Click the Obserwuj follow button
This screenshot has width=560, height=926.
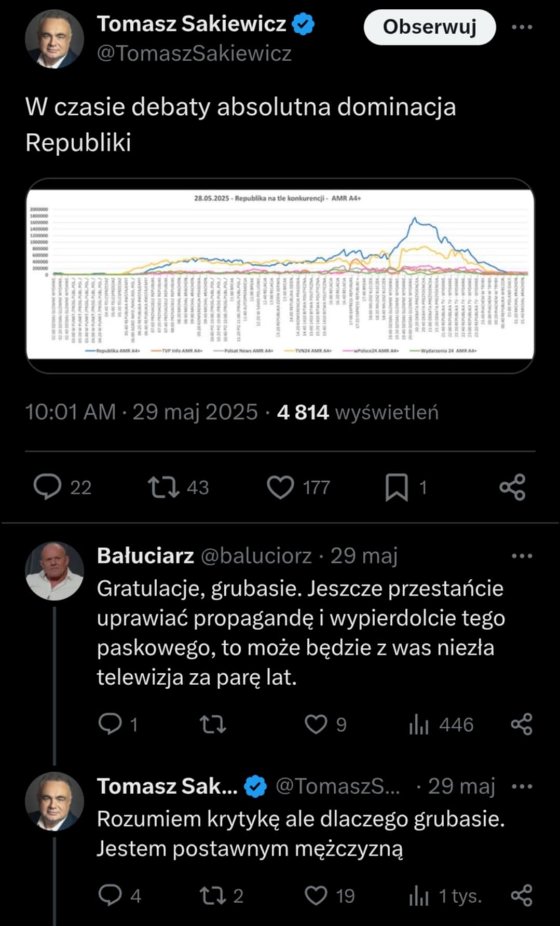[429, 27]
